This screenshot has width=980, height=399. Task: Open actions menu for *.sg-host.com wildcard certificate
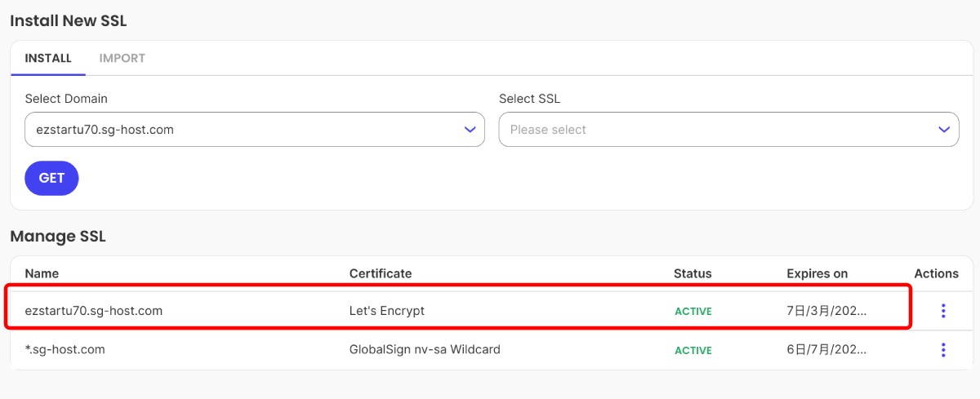pyautogui.click(x=943, y=350)
